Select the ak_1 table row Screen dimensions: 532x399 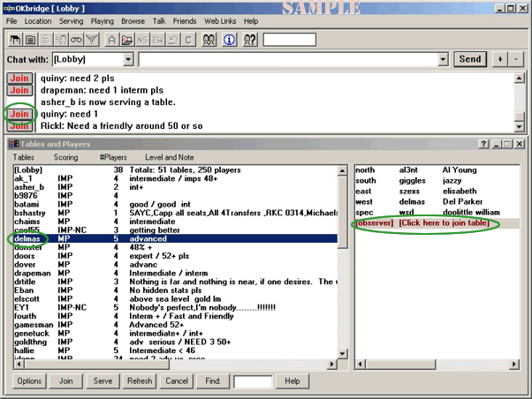point(175,178)
